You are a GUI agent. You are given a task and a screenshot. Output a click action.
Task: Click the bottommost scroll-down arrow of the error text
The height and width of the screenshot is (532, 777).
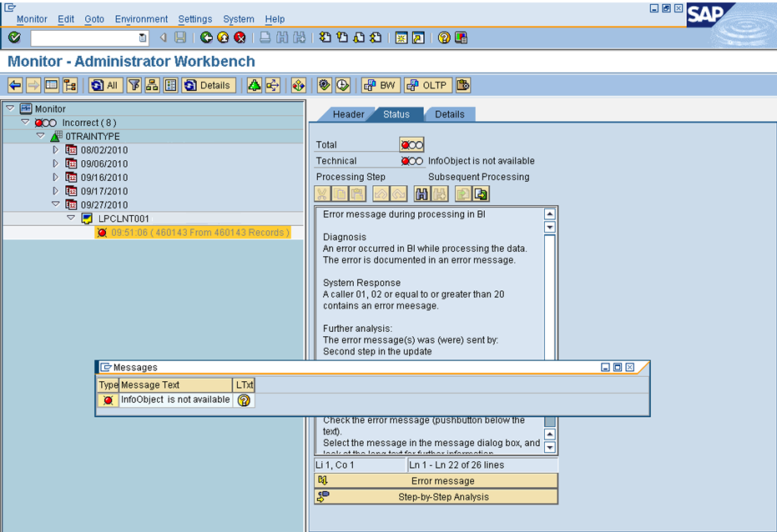tap(549, 448)
